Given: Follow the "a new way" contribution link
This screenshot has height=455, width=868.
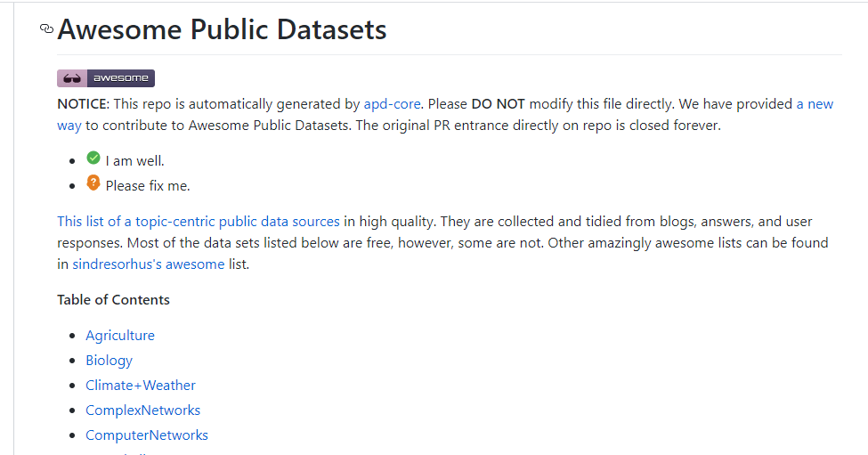Looking at the screenshot, I should pyautogui.click(x=814, y=103).
